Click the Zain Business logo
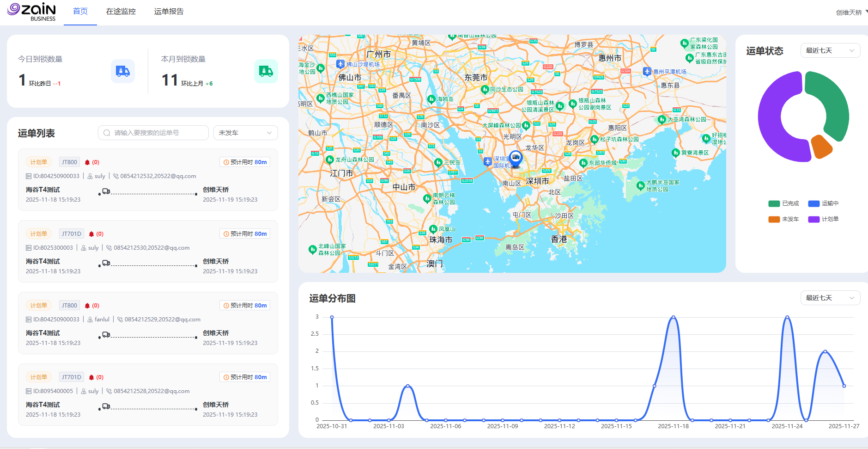This screenshot has height=449, width=868. [31, 12]
